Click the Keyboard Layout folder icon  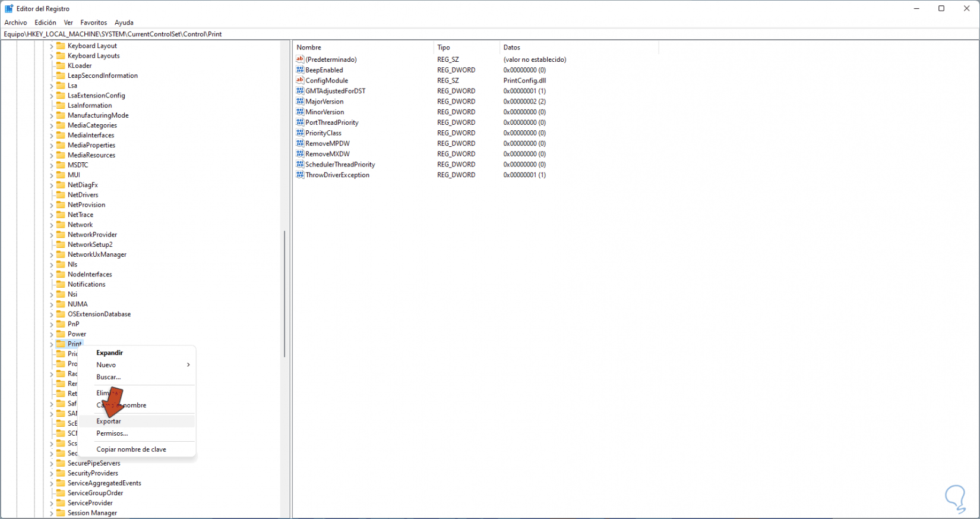[x=61, y=46]
